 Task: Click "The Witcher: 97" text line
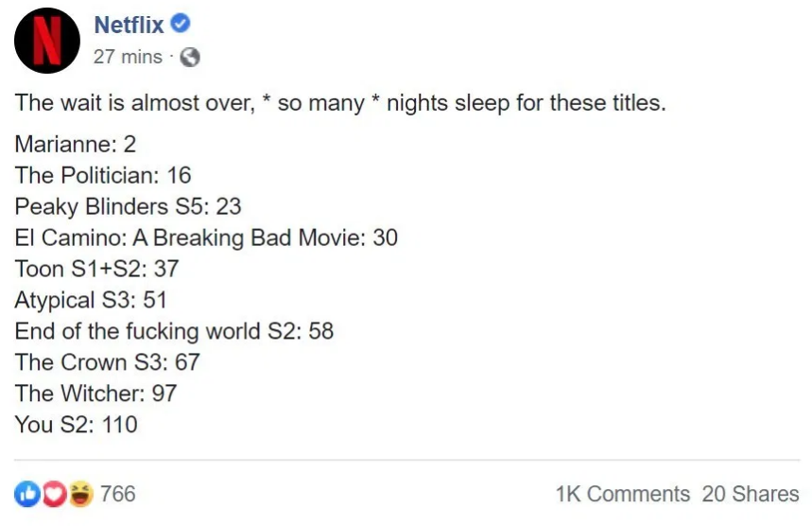95,393
